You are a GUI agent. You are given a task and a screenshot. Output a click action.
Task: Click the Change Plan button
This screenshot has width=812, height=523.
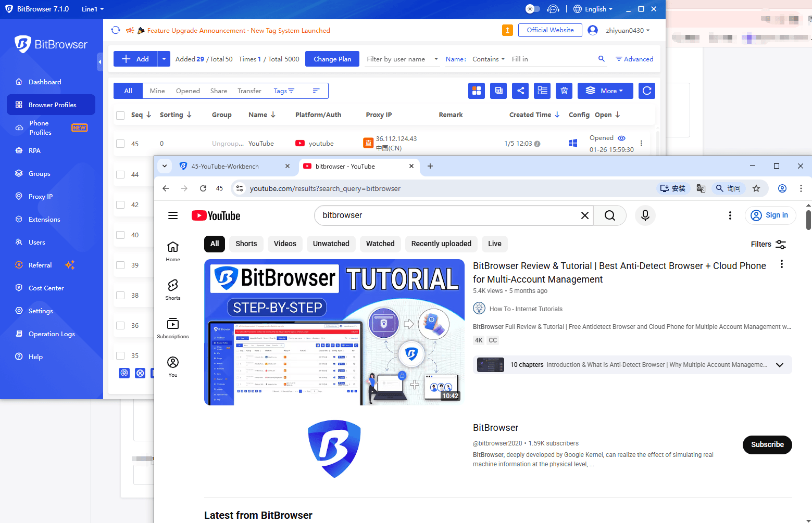[x=332, y=59]
